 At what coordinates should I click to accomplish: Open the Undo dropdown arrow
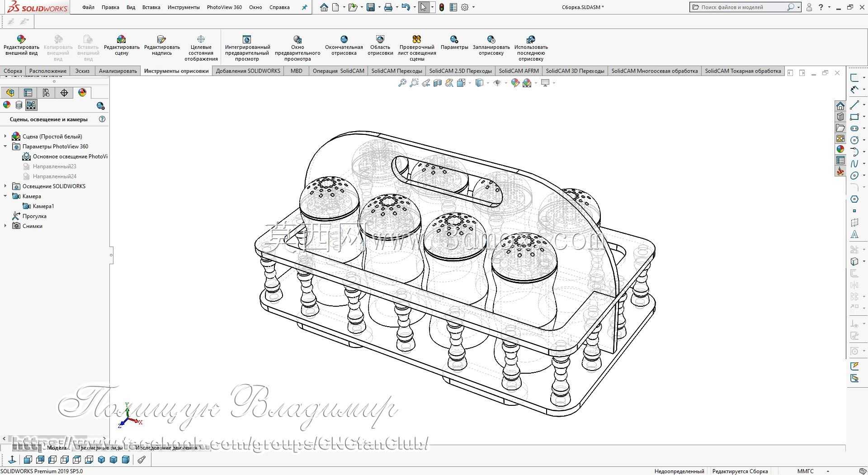click(414, 7)
